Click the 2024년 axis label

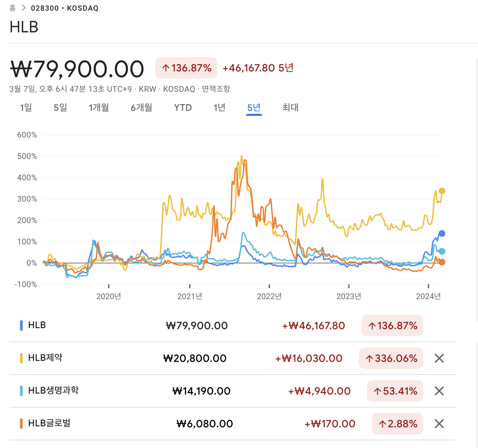(x=429, y=296)
